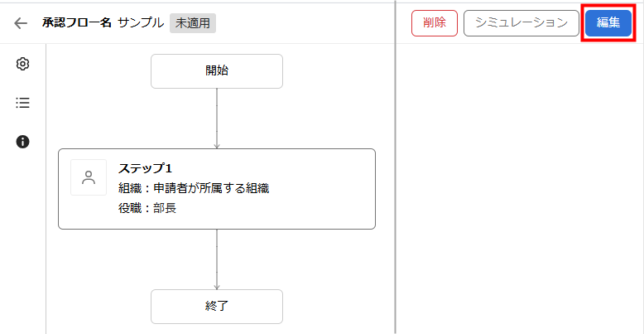Show flow info via info icon
The height and width of the screenshot is (334, 644).
[x=23, y=142]
